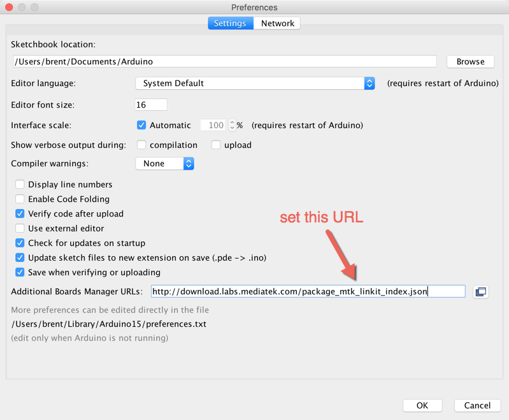Click the 'Editor font size:' label
Screen dimensions: 509x420
pyautogui.click(x=43, y=105)
